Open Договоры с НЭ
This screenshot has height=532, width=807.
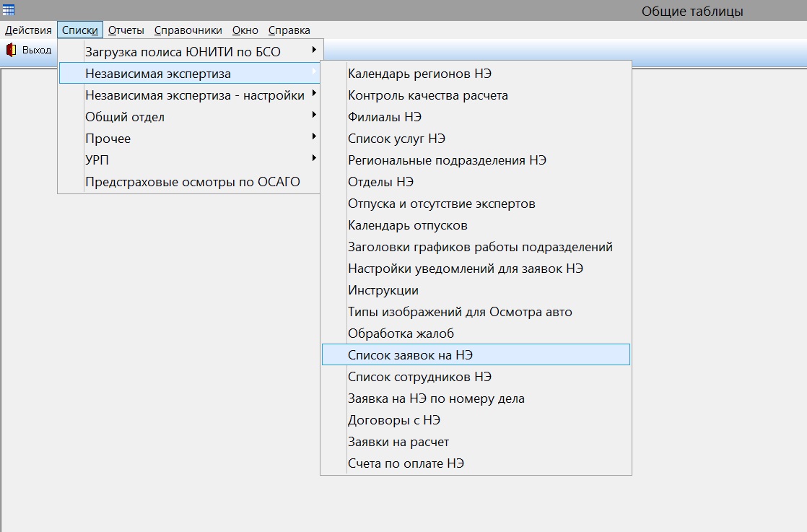[x=476, y=419]
